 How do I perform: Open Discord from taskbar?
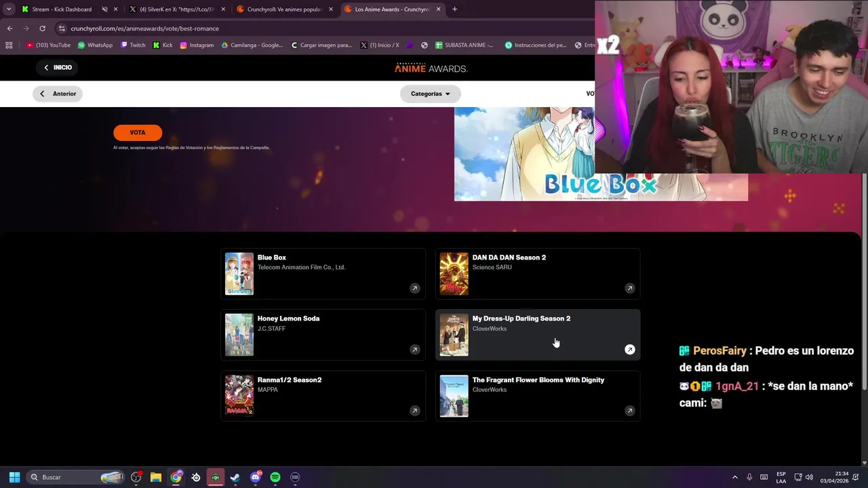point(255,477)
